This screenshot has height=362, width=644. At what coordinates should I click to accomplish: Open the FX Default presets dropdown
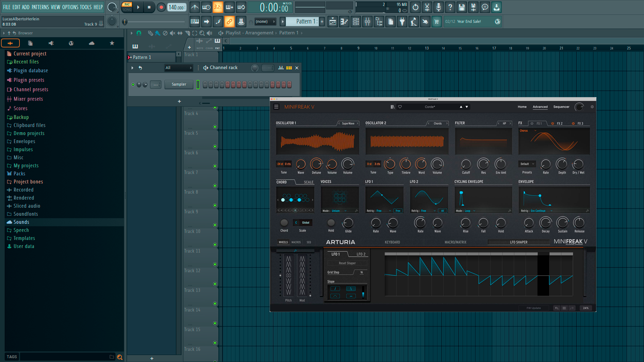(527, 164)
